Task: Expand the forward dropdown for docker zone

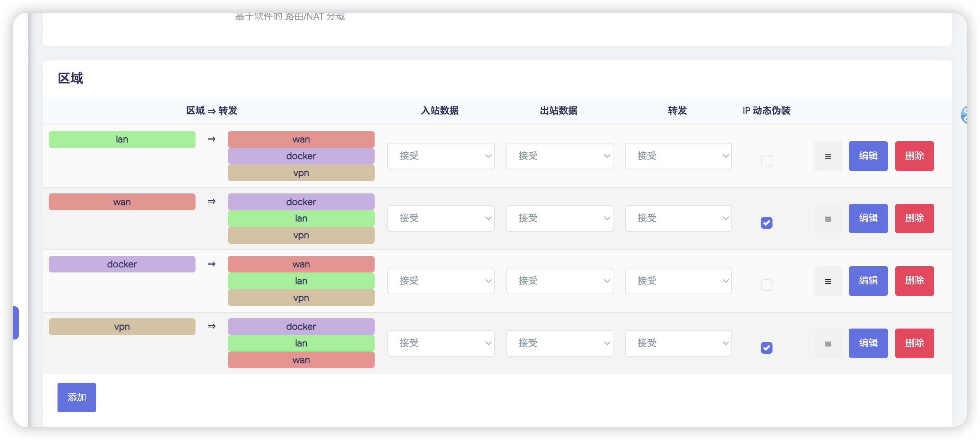Action: (678, 281)
